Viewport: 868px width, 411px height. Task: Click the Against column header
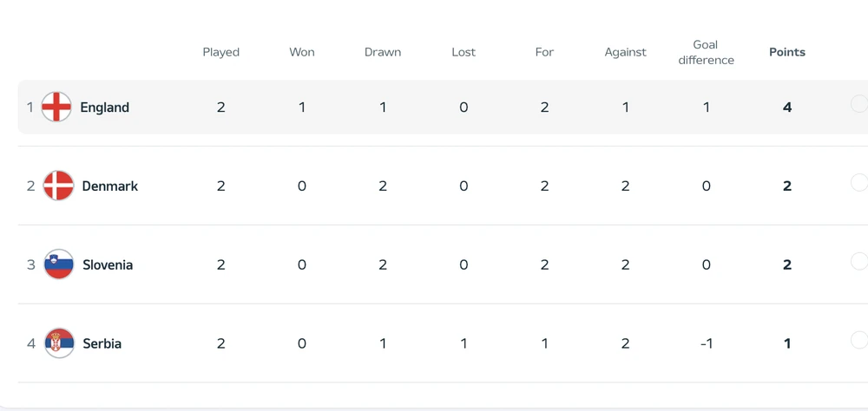[x=625, y=52]
